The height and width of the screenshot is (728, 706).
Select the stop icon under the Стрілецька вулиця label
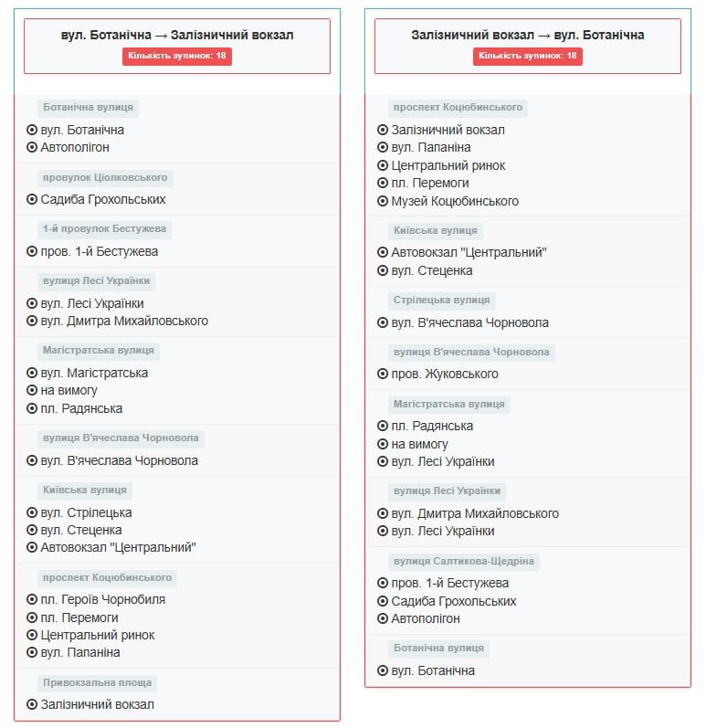click(x=383, y=322)
